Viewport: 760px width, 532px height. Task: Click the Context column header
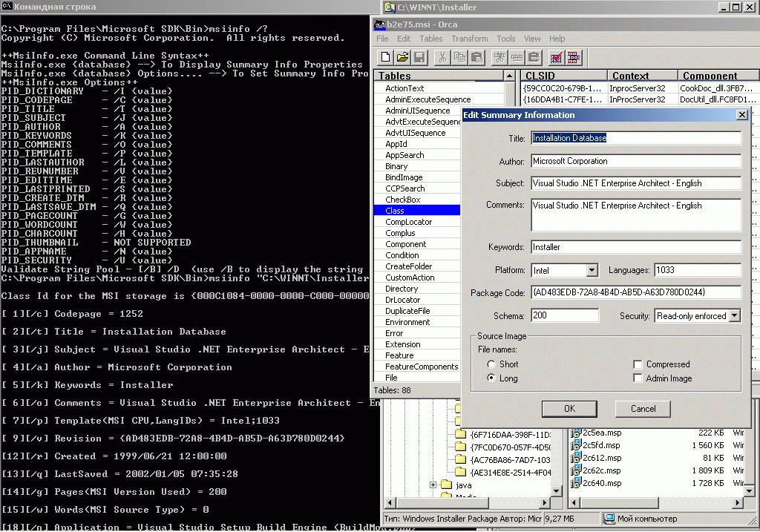pyautogui.click(x=642, y=76)
